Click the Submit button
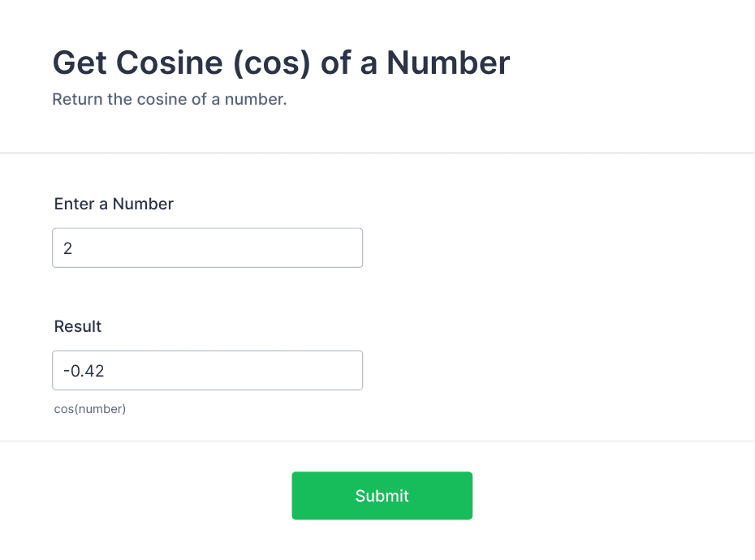Screen dimensions: 755x560 point(382,495)
